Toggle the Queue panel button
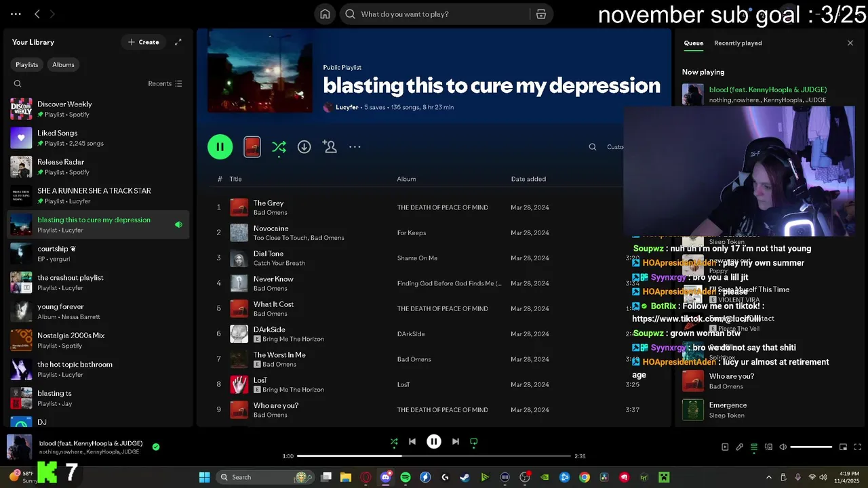Screen dimensions: 868x488 [x=754, y=447]
